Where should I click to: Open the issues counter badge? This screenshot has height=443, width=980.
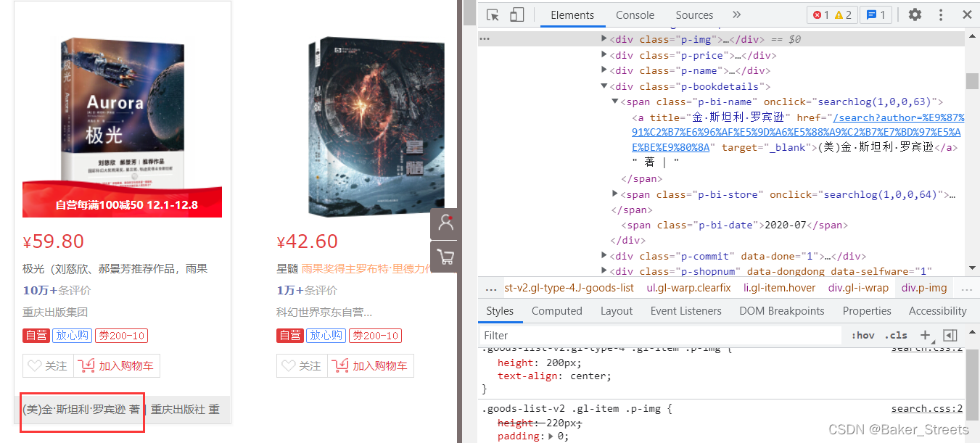click(x=876, y=15)
